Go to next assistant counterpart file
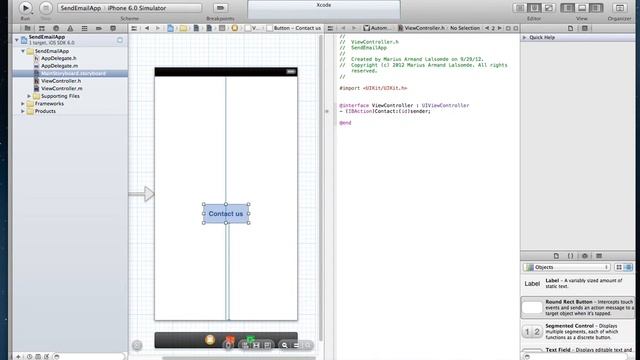The height and width of the screenshot is (360, 640). pyautogui.click(x=499, y=28)
